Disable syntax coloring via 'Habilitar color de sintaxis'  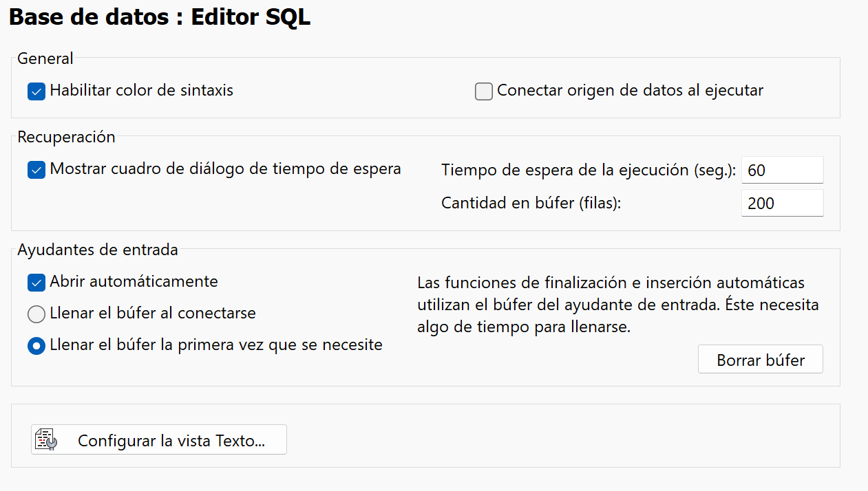click(36, 90)
